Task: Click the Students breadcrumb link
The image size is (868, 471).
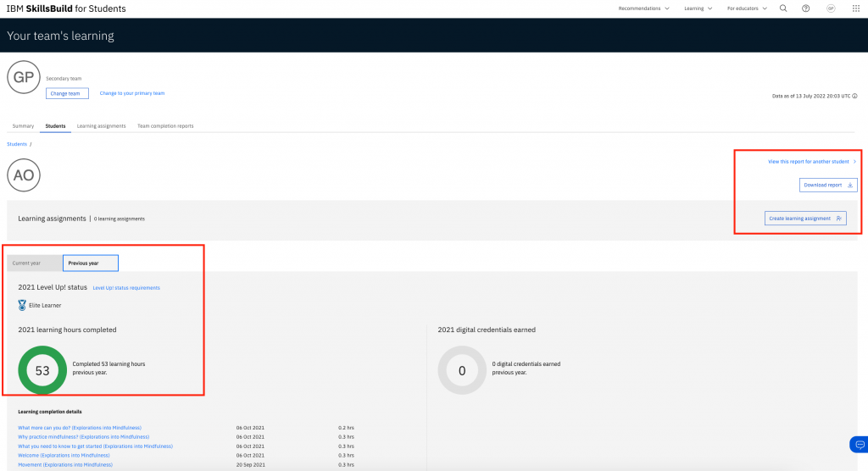Action: click(17, 144)
